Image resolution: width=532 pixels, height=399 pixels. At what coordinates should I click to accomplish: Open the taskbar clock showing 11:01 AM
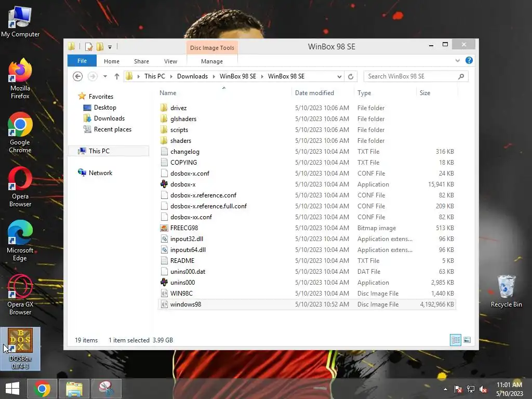coord(510,389)
